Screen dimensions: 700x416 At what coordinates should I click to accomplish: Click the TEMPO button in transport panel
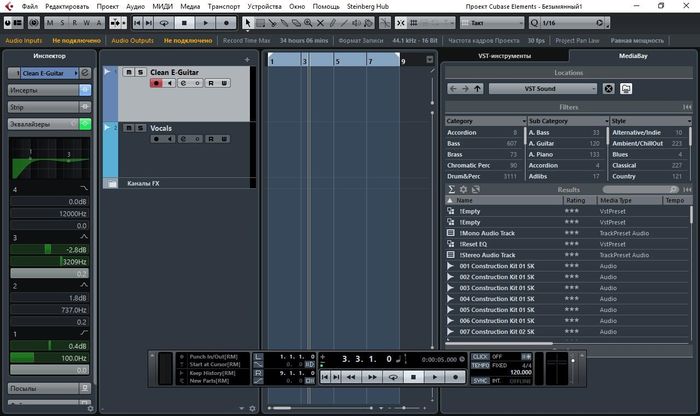pos(480,365)
